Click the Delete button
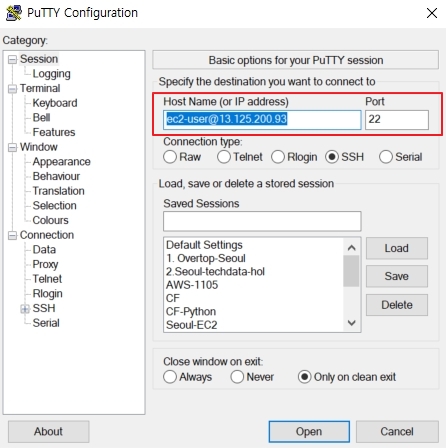The image size is (446, 448). click(397, 305)
